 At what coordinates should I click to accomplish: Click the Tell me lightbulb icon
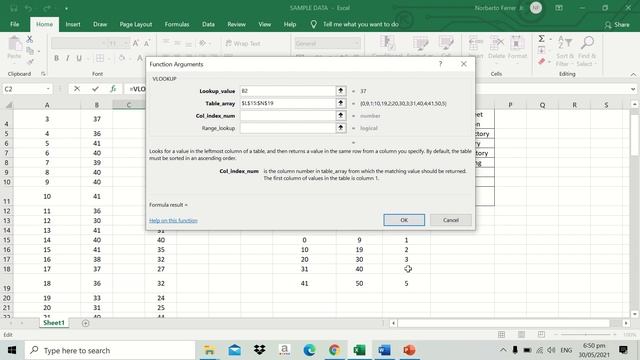coord(313,24)
